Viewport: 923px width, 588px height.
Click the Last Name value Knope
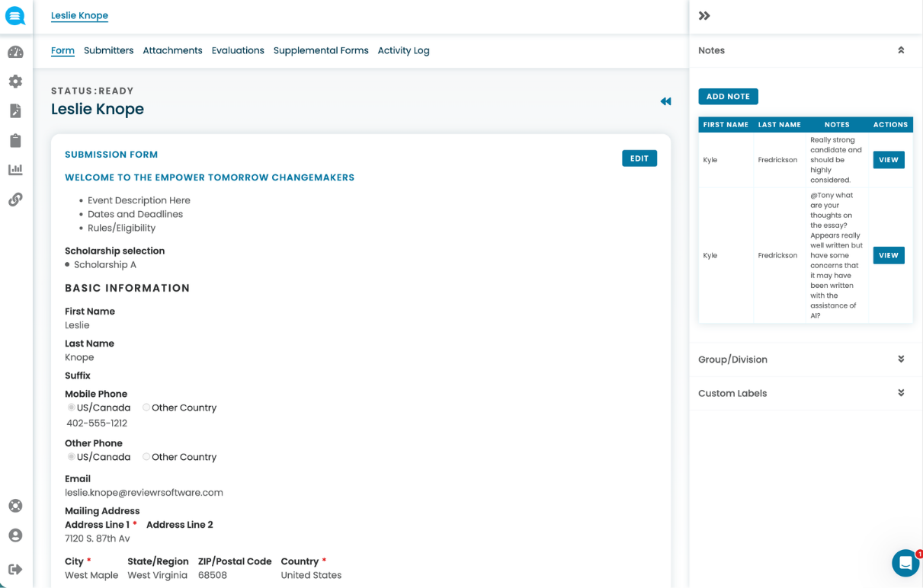(79, 357)
